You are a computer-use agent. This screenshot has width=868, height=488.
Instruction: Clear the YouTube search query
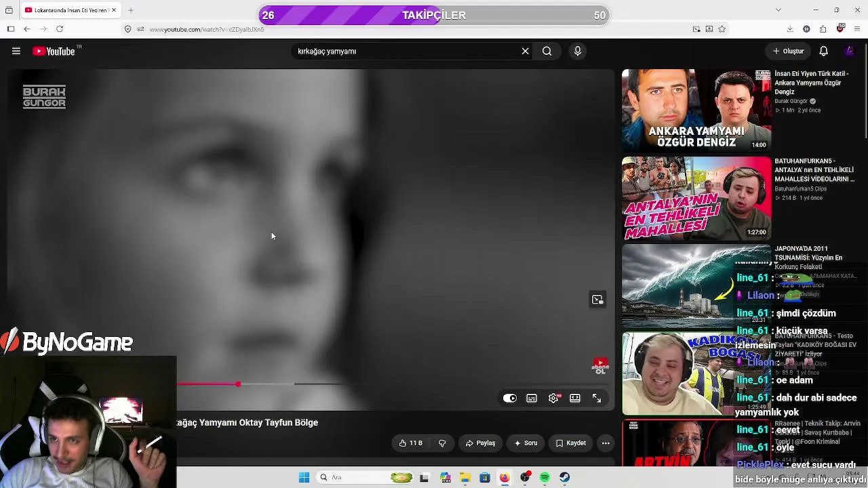coord(525,51)
